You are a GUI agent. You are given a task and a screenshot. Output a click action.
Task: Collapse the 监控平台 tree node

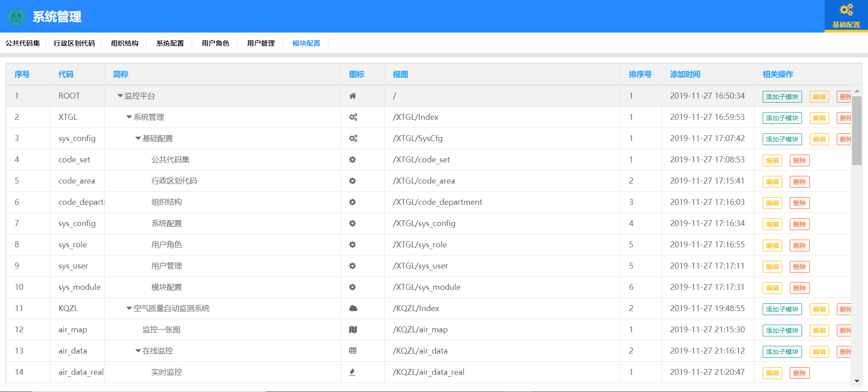(x=120, y=96)
